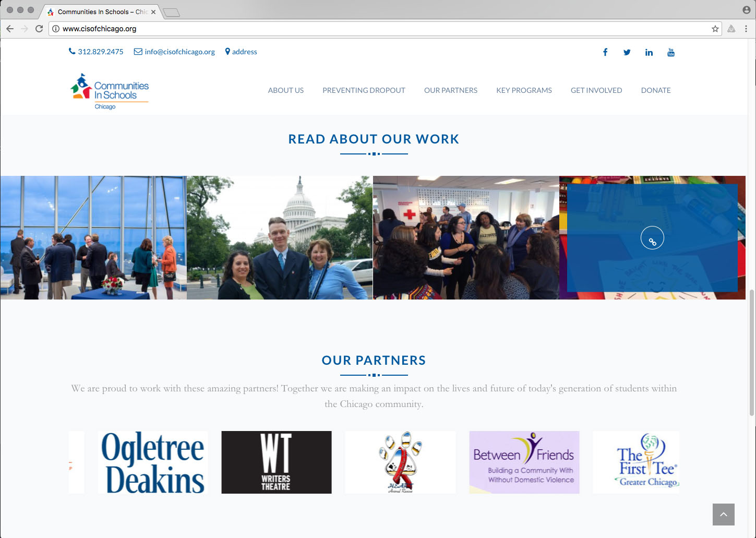The width and height of the screenshot is (756, 538).
Task: Click the link icon on the hovered image
Action: coord(652,238)
